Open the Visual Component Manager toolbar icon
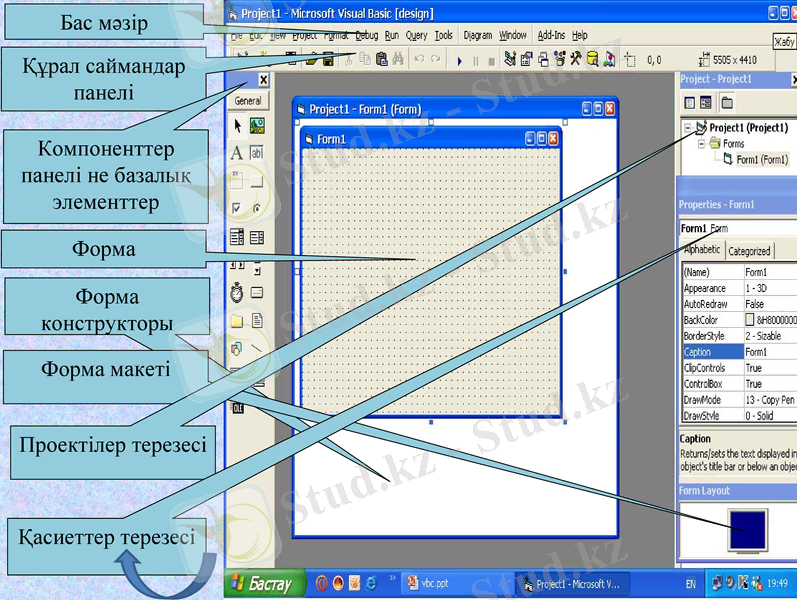797x600 pixels. click(609, 59)
